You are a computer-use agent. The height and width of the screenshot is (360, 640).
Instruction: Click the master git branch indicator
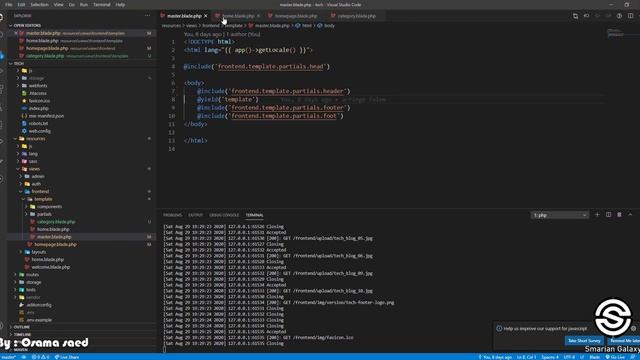(x=8, y=357)
